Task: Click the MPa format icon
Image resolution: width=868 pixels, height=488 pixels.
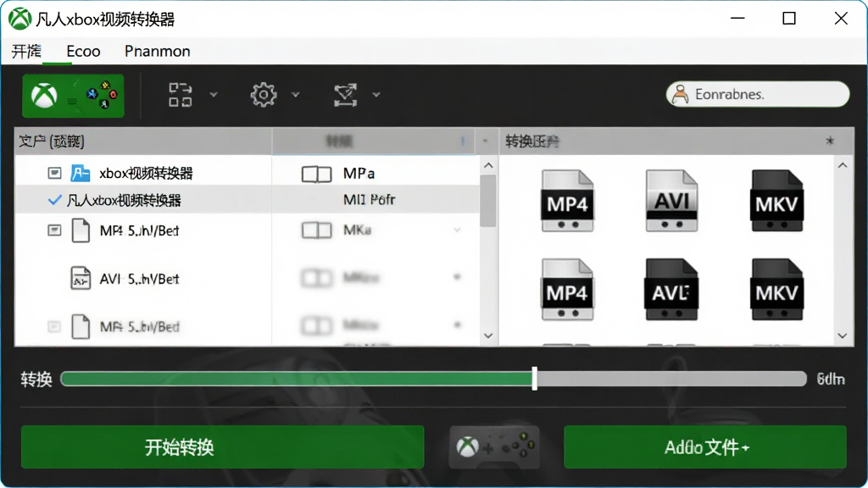Action: click(317, 175)
